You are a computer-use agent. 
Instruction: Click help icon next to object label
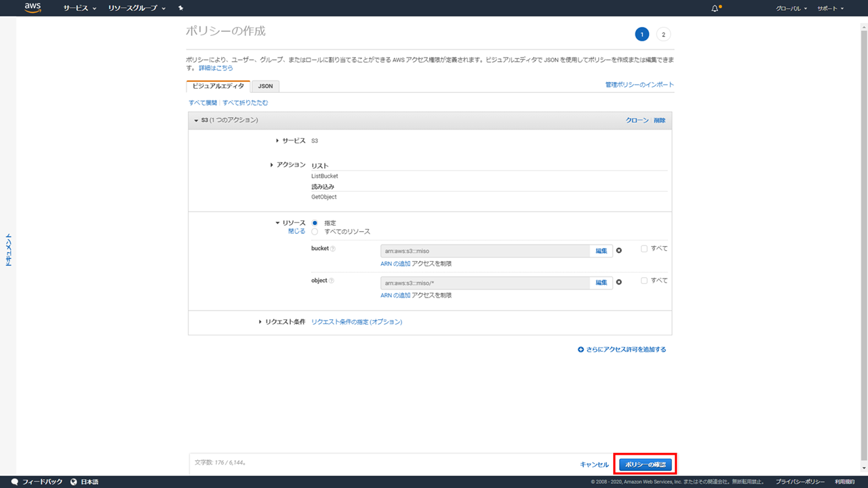click(x=331, y=281)
